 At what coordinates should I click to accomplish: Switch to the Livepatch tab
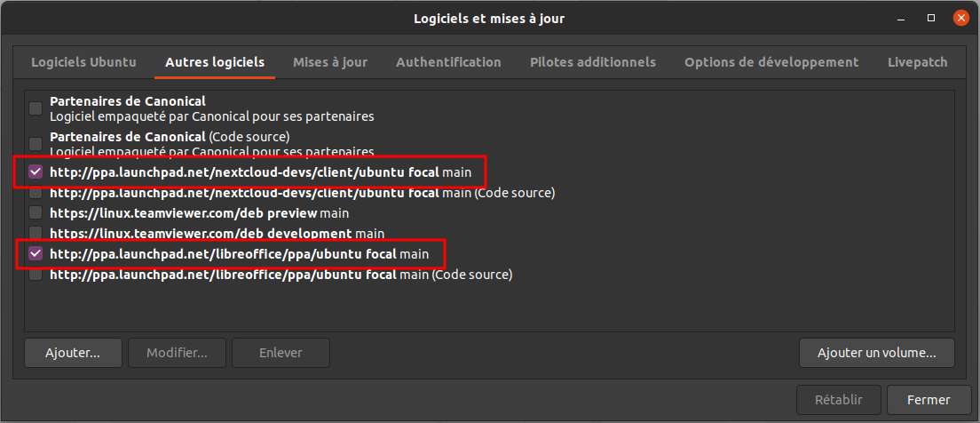click(x=917, y=62)
